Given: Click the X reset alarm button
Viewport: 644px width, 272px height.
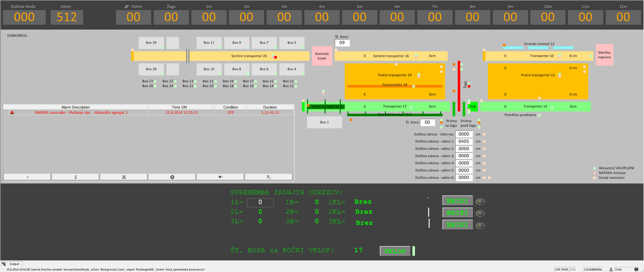Looking at the screenshot, I should coord(124,177).
